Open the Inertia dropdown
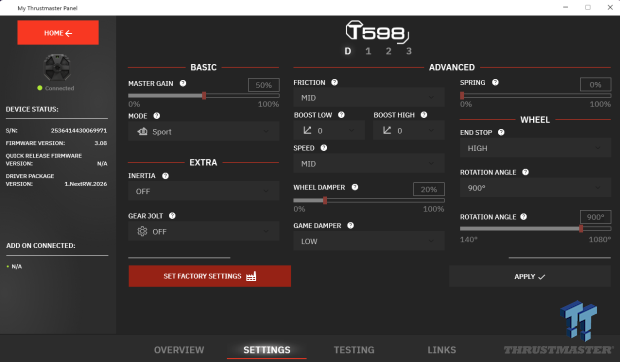This screenshot has height=362, width=620. (x=204, y=191)
